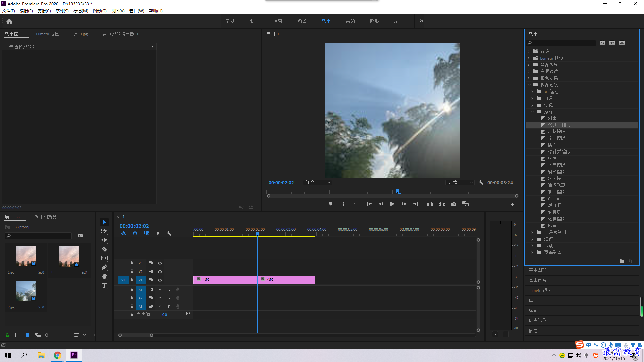
Task: Play the program monitor
Action: tap(392, 204)
